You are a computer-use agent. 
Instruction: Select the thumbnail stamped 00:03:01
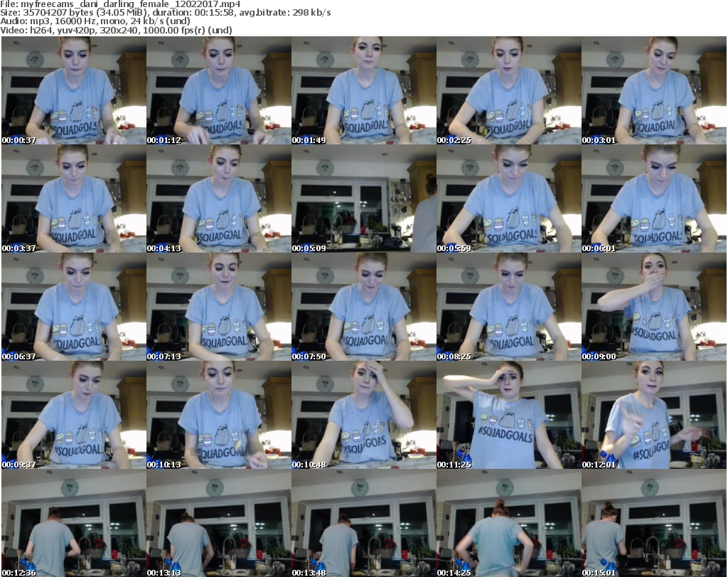tap(654, 90)
